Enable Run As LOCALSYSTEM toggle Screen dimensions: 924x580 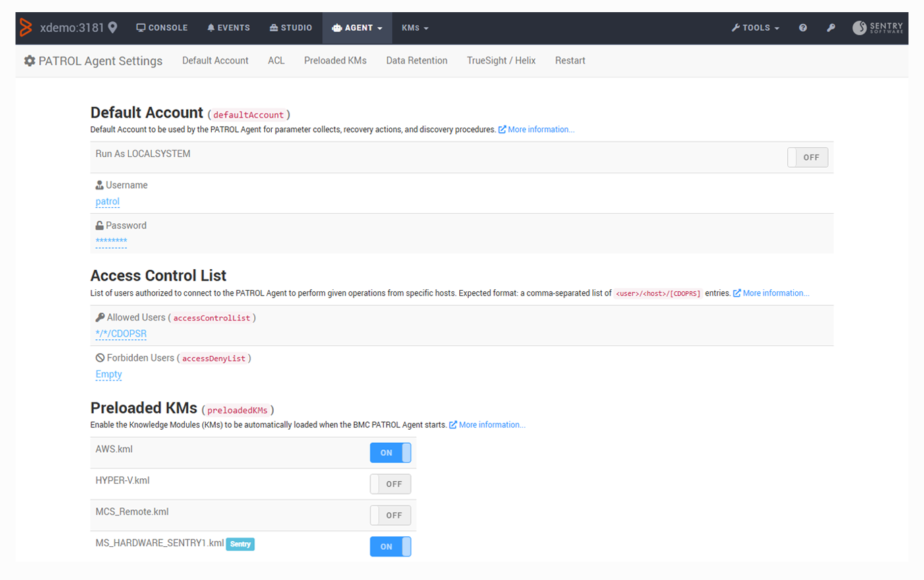pyautogui.click(x=807, y=157)
